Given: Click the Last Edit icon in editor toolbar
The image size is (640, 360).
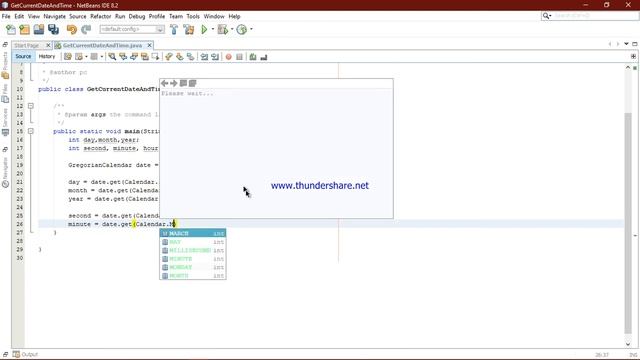Looking at the screenshot, I should (x=68, y=57).
